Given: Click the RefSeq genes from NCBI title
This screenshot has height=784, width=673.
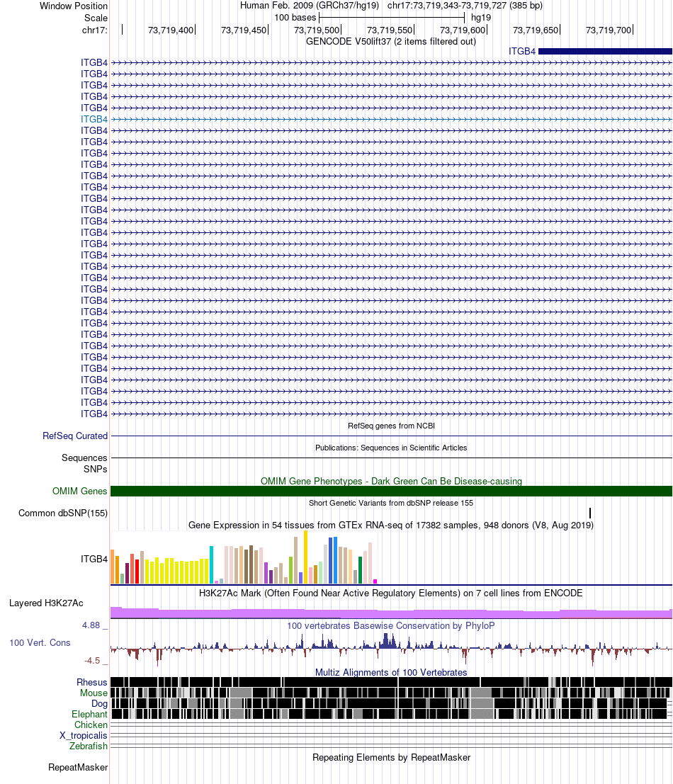Looking at the screenshot, I should [x=391, y=426].
